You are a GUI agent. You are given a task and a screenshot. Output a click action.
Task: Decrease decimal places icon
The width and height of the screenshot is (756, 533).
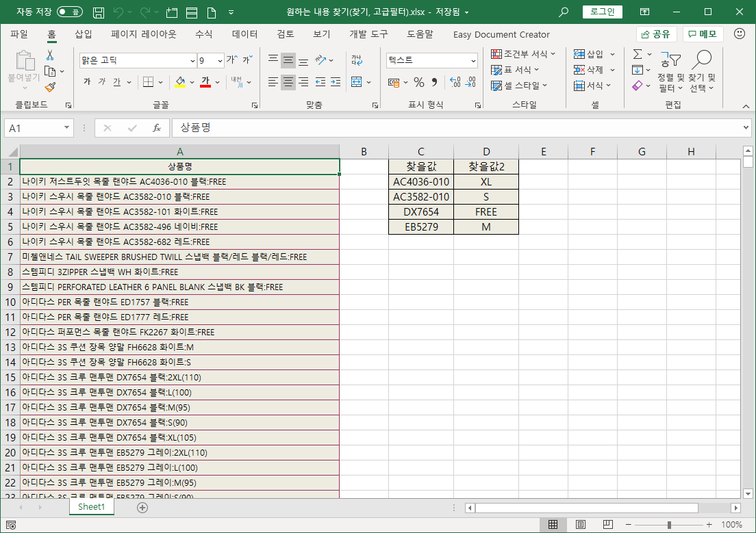470,82
